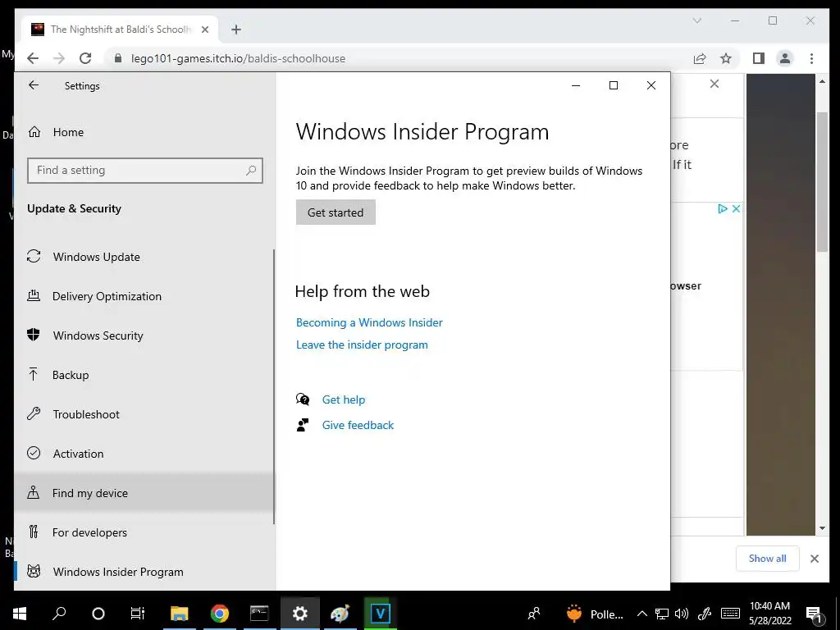This screenshot has height=630, width=840.
Task: Click the Get help chat icon
Action: [303, 399]
